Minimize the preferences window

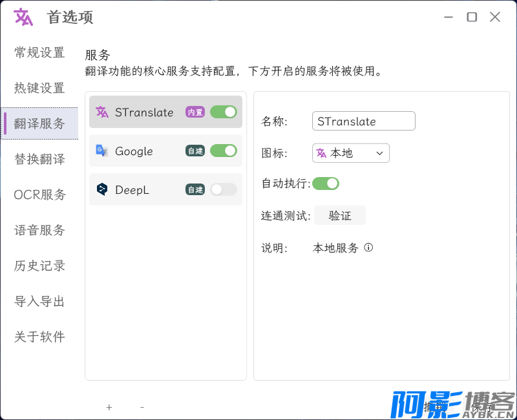[x=448, y=17]
